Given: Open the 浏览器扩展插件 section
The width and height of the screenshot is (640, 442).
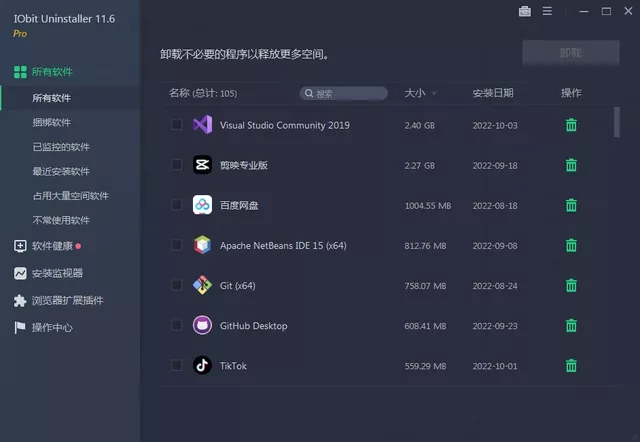Looking at the screenshot, I should coord(67,301).
